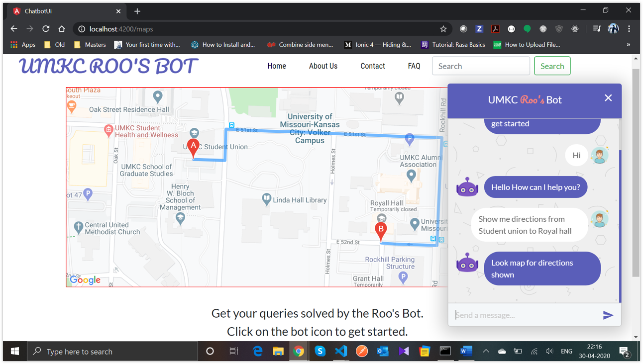Viewport: 643px width, 364px height.
Task: Click the Henry W. Bloch School pin
Action: (x=180, y=218)
